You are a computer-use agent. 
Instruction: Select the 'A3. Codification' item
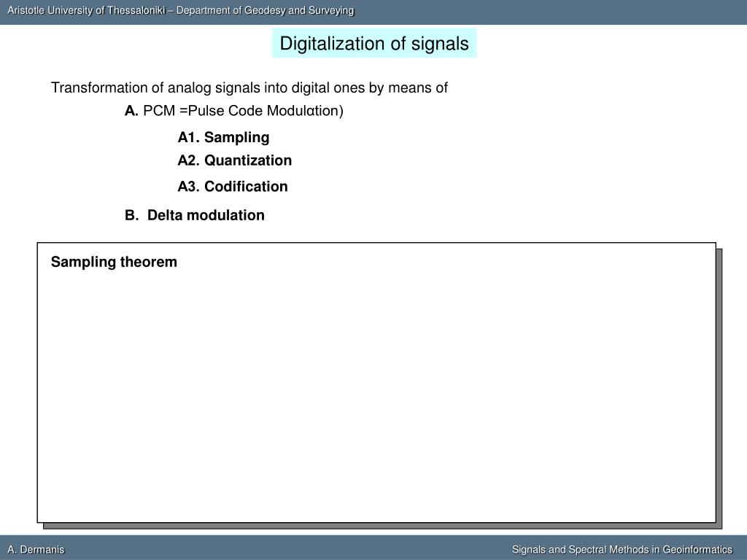point(233,186)
